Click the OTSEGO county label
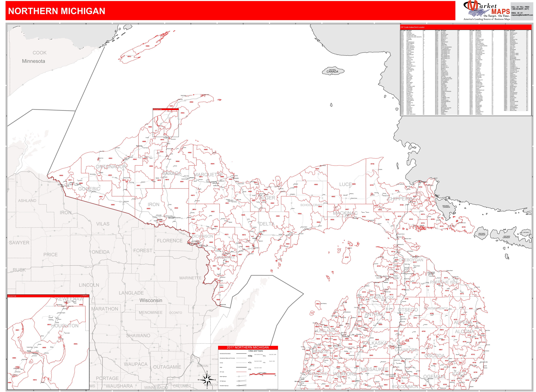Image resolution: width=536 pixels, height=392 pixels. 408,310
